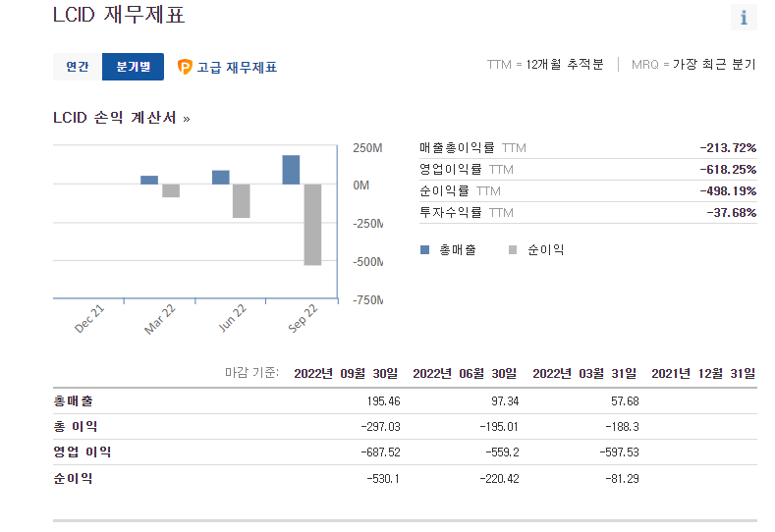Click the 97.34 revenue cell
This screenshot has height=532, width=775.
[x=505, y=401]
